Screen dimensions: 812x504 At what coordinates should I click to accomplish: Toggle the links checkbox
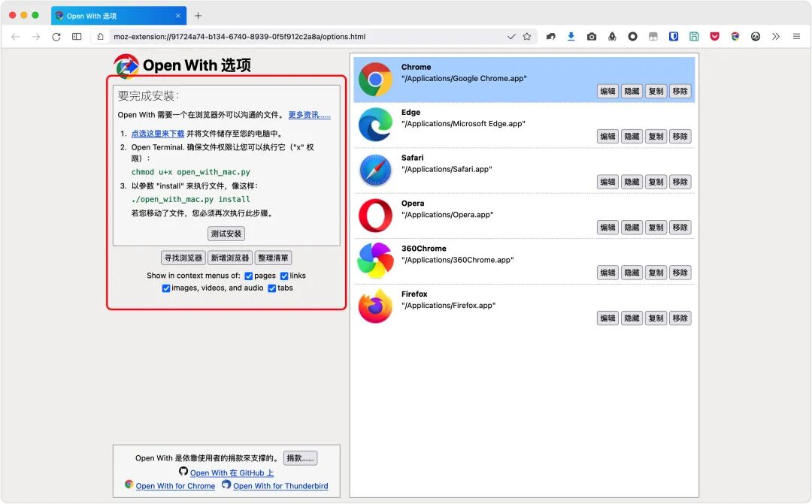click(x=284, y=276)
